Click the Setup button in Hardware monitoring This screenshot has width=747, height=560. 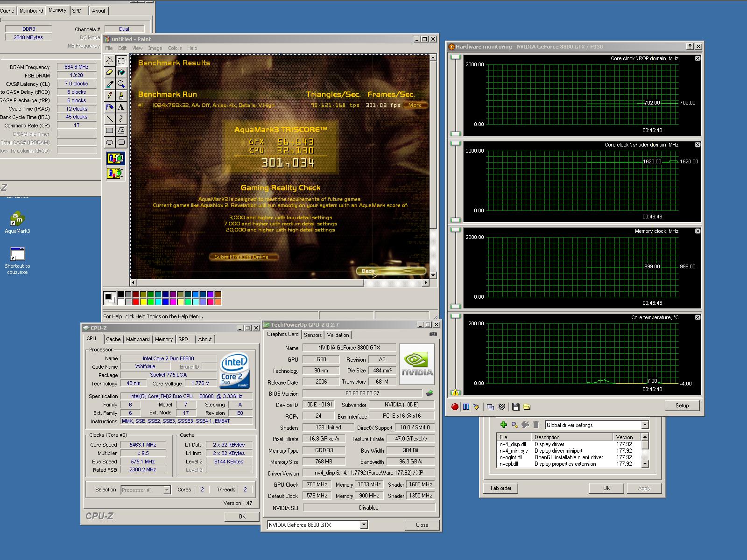tap(682, 406)
